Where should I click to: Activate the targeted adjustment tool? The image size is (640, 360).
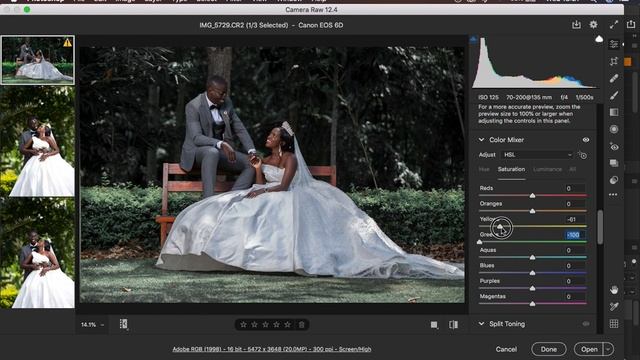coord(582,155)
